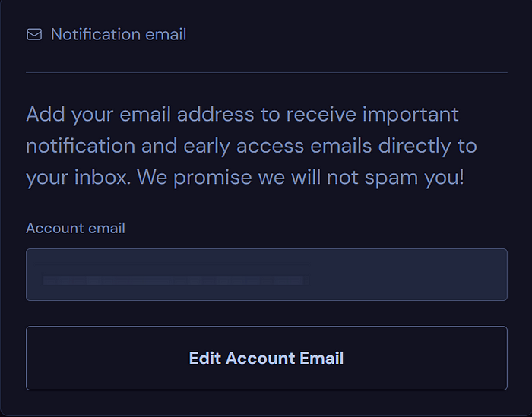Viewport: 532px width, 417px height.
Task: Click the sentence 'We promise we will not spam you!'
Action: (x=300, y=177)
